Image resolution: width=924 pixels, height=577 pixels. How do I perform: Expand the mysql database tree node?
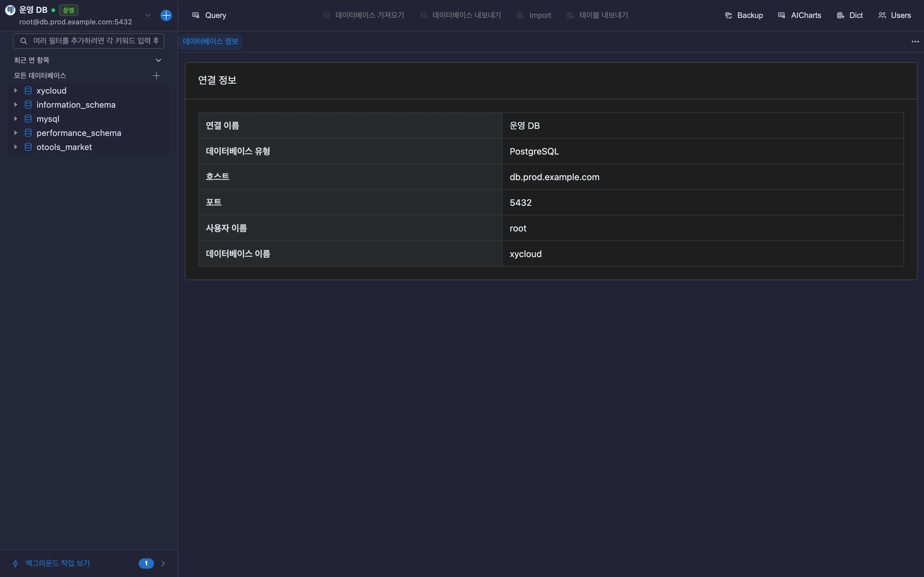16,119
